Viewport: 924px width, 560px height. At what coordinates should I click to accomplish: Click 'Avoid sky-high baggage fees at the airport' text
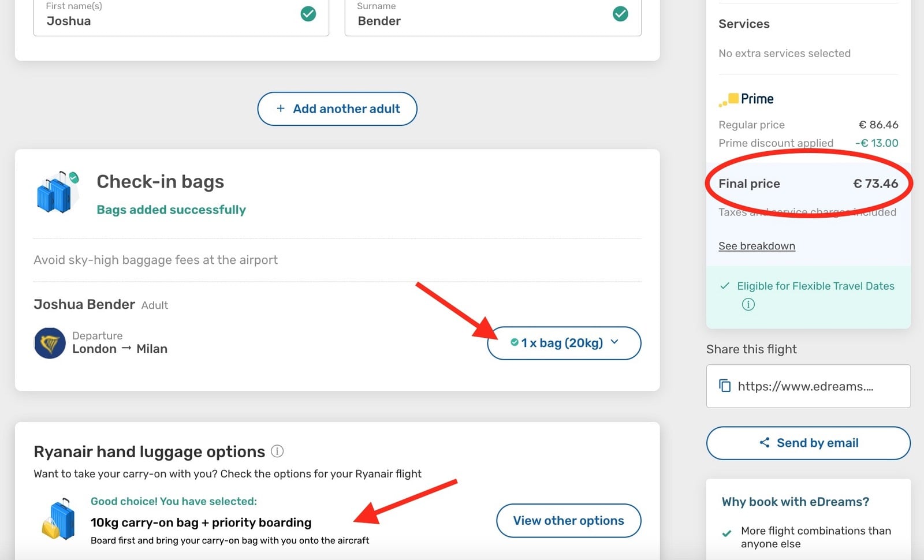point(155,260)
